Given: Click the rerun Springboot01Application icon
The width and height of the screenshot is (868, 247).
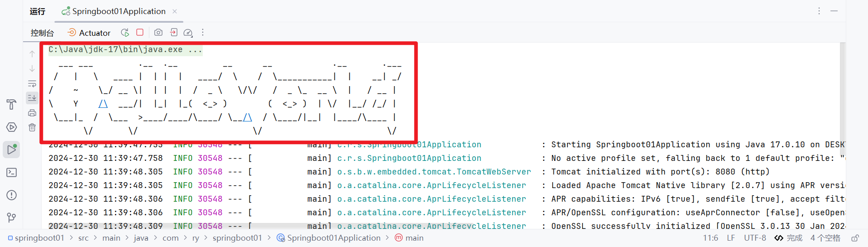Looking at the screenshot, I should [x=125, y=33].
